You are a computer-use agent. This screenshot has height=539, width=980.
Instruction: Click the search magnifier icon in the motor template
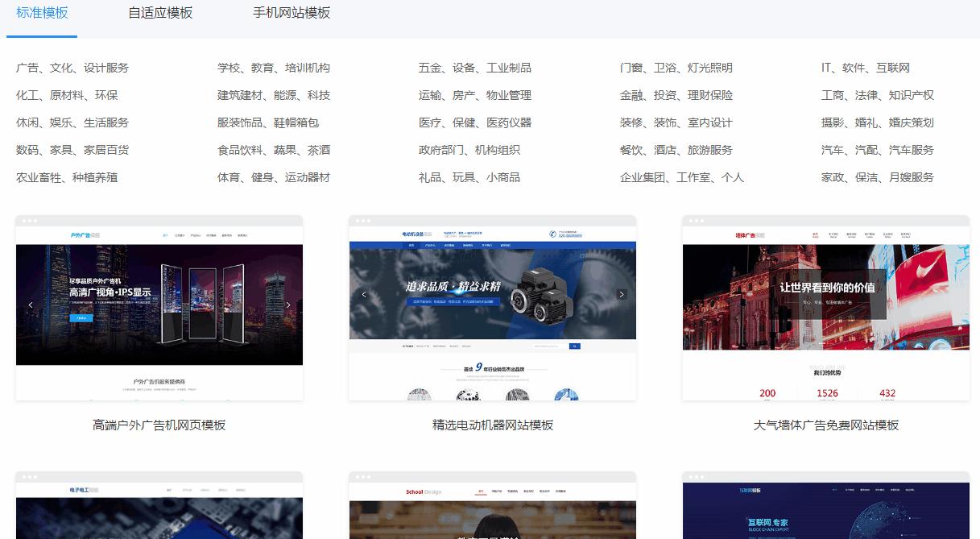(575, 346)
